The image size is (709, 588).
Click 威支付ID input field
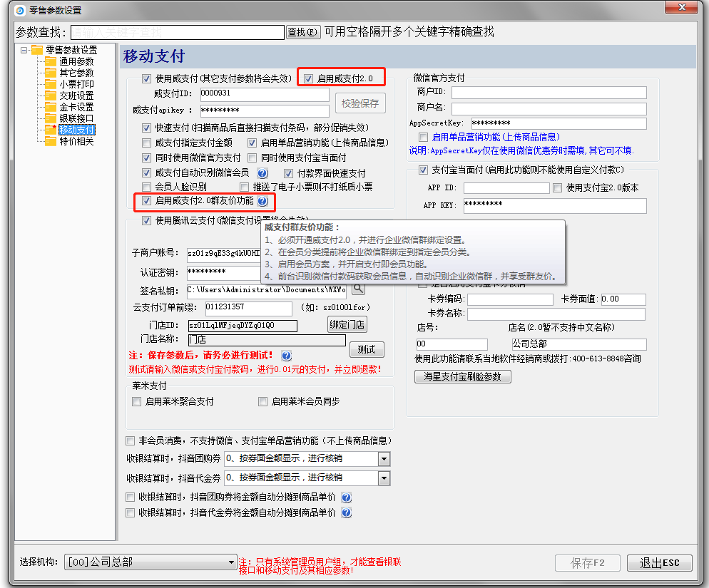pyautogui.click(x=264, y=94)
